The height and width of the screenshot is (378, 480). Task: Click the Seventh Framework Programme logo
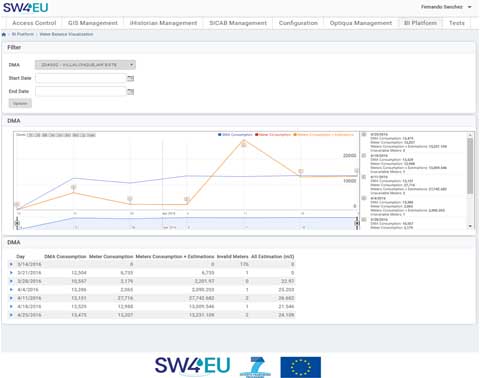pos(255,367)
